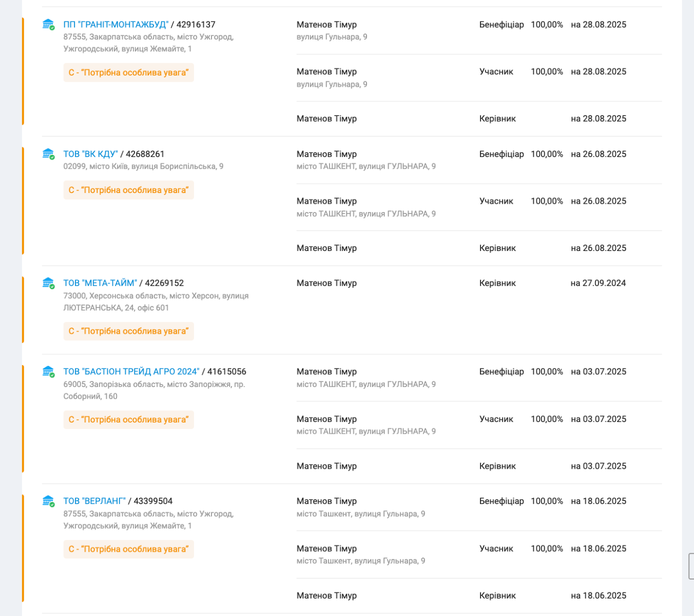
Task: Click Матенов Тімур as Учасник of ВК КДУ
Action: 326,201
